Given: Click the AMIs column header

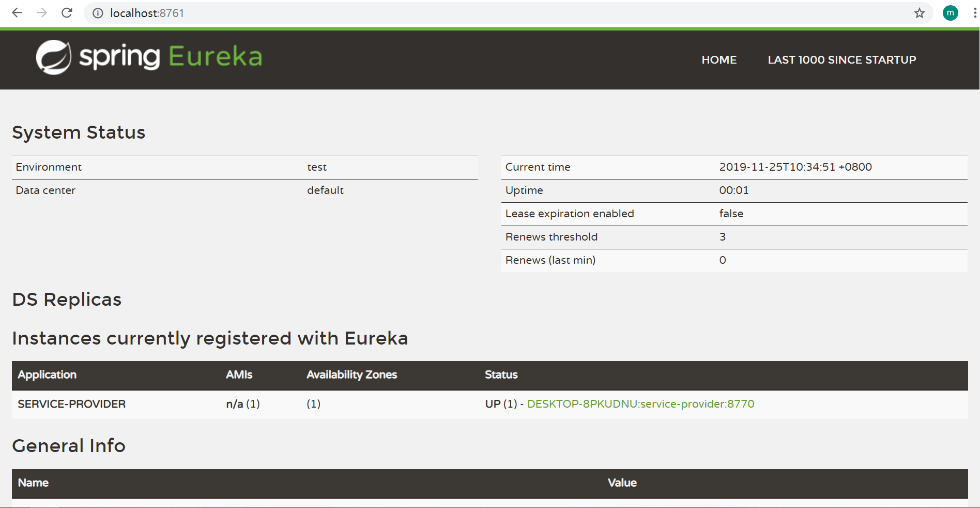Looking at the screenshot, I should (239, 375).
